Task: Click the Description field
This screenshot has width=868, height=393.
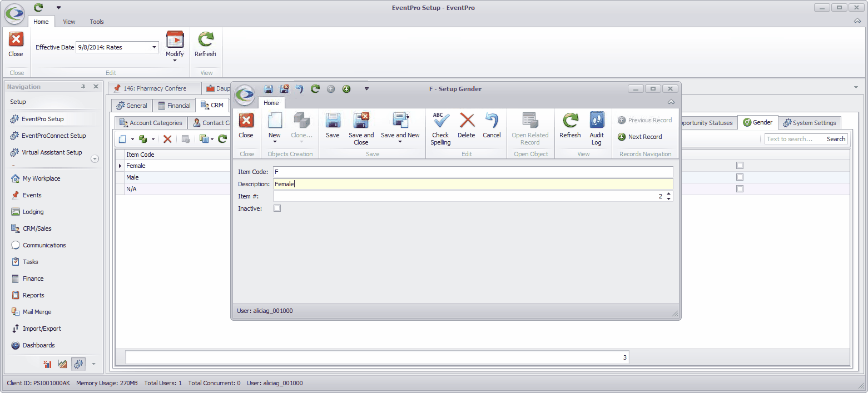Action: 473,184
